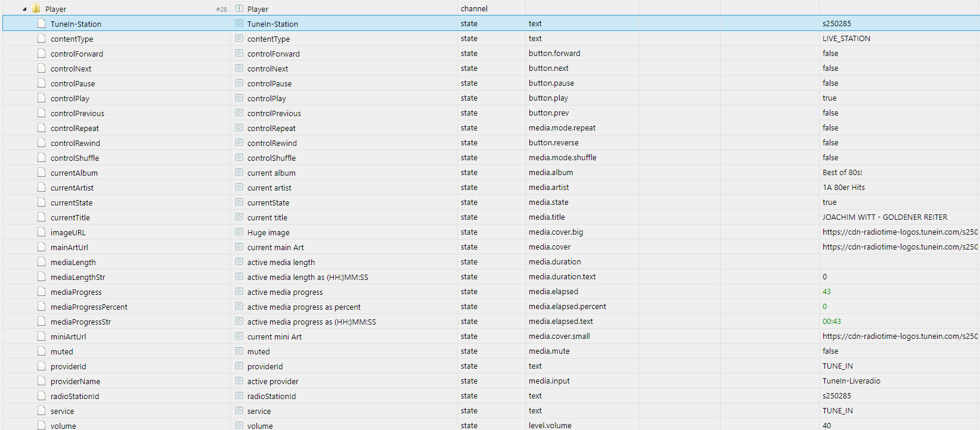Click file icon of controlPrevious row
This screenshot has height=430, width=980.
(x=41, y=113)
